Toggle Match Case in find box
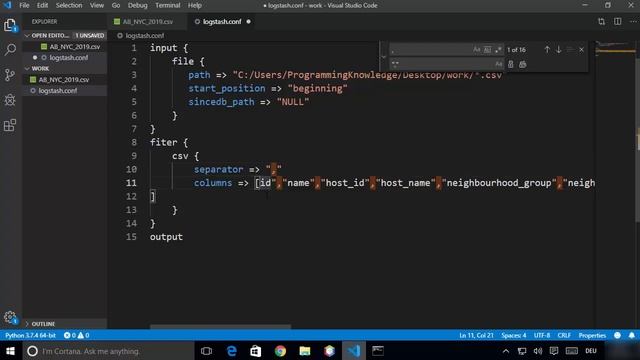This screenshot has height=360, width=640. tap(476, 49)
